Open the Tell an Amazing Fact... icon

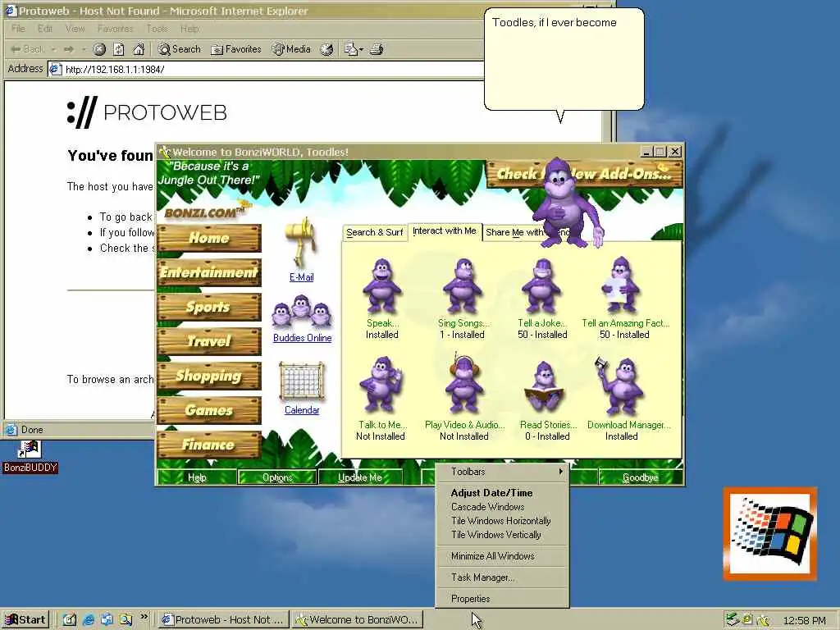point(621,285)
